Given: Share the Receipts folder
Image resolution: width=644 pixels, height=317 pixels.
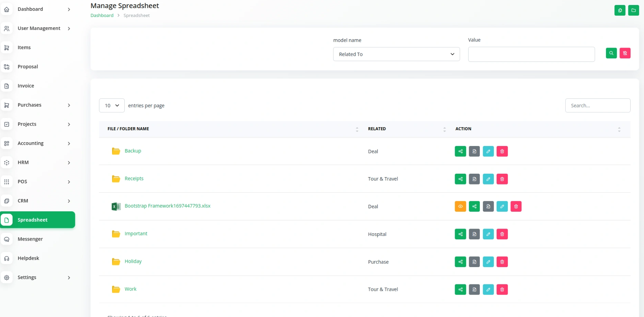Looking at the screenshot, I should (x=461, y=179).
